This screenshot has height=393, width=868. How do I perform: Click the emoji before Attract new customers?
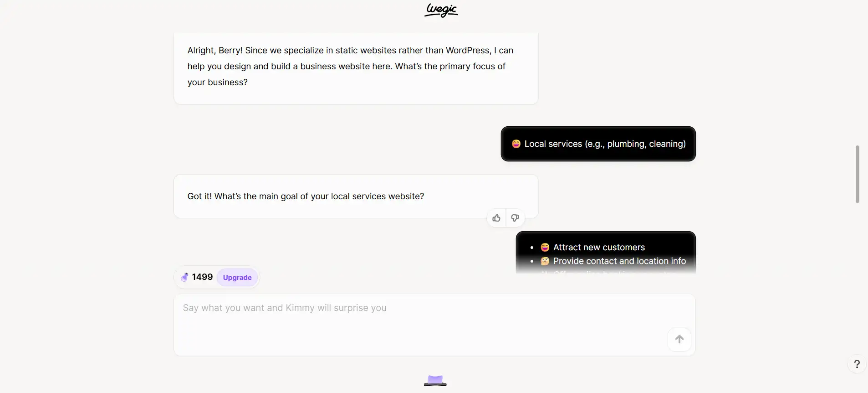coord(545,247)
